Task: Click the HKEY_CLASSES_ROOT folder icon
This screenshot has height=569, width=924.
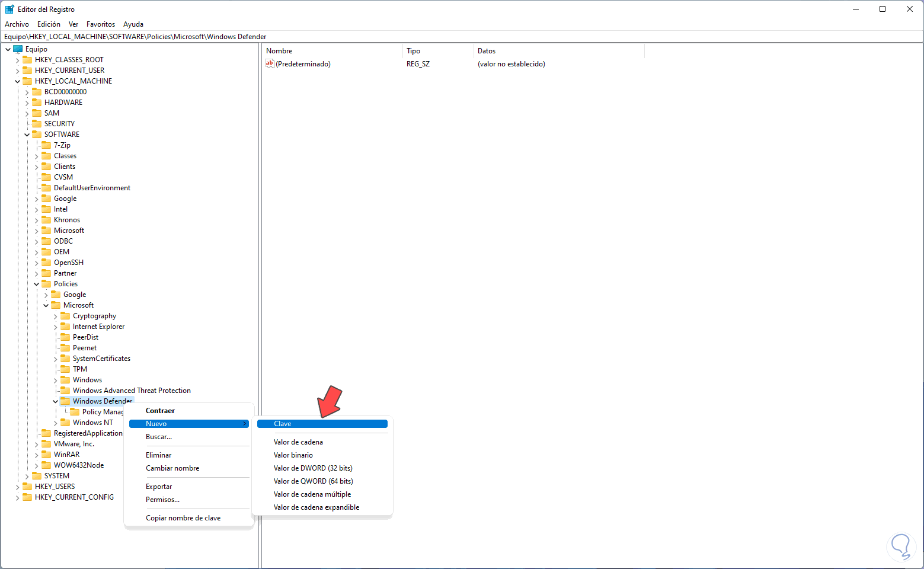Action: tap(27, 60)
